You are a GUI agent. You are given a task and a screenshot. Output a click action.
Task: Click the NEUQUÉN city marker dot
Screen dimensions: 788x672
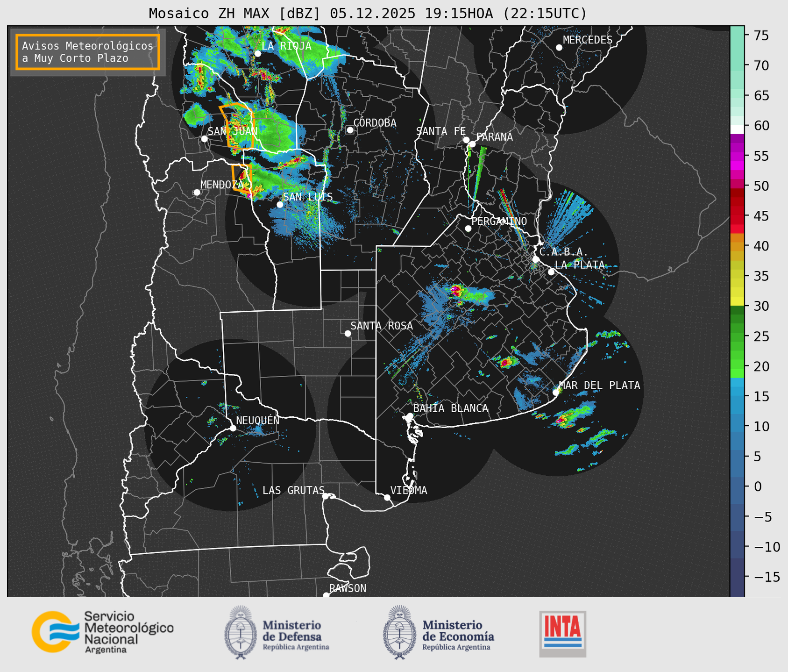(x=233, y=428)
